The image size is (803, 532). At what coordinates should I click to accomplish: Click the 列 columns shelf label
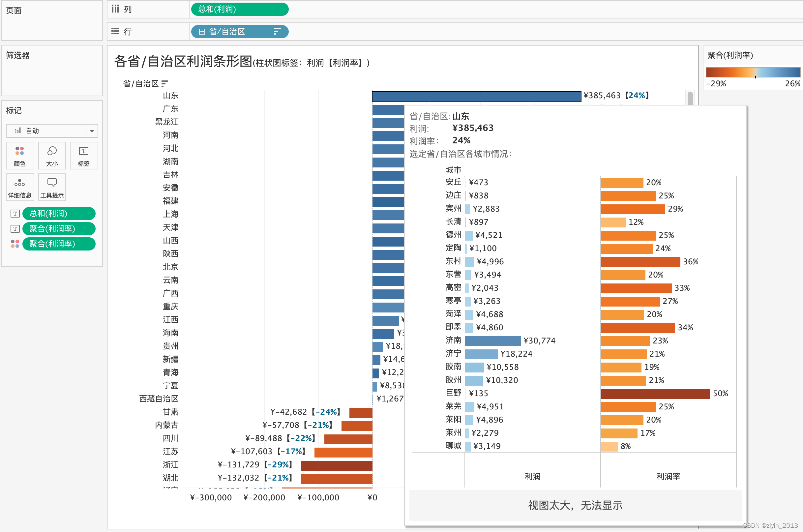[128, 9]
